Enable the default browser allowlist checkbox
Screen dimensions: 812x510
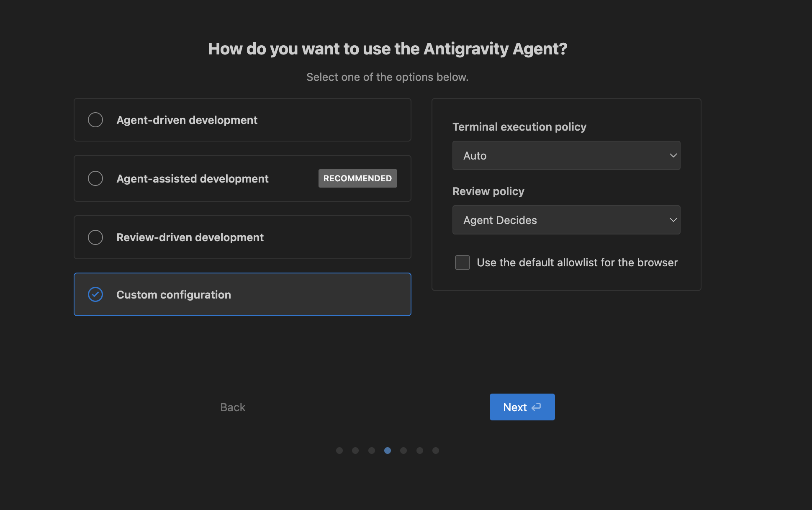pos(462,263)
